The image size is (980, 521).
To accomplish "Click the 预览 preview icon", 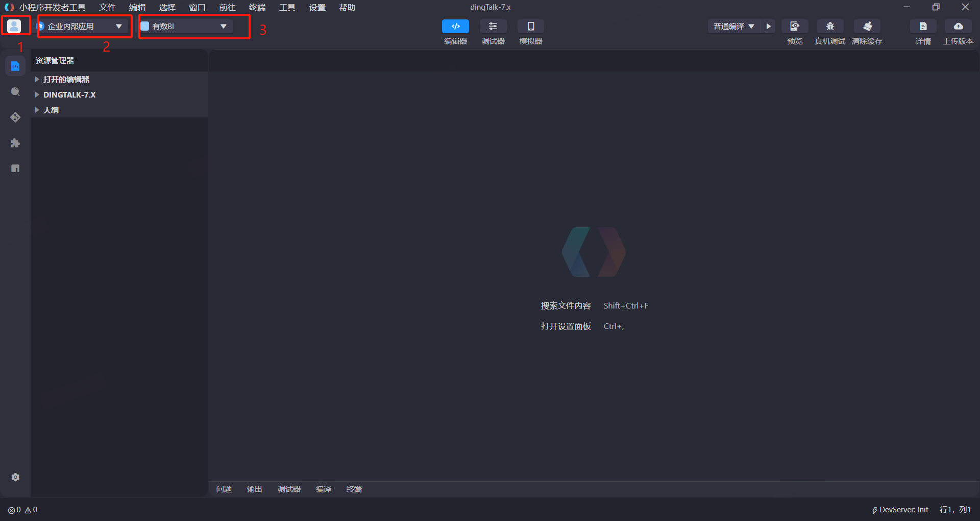I will click(794, 27).
